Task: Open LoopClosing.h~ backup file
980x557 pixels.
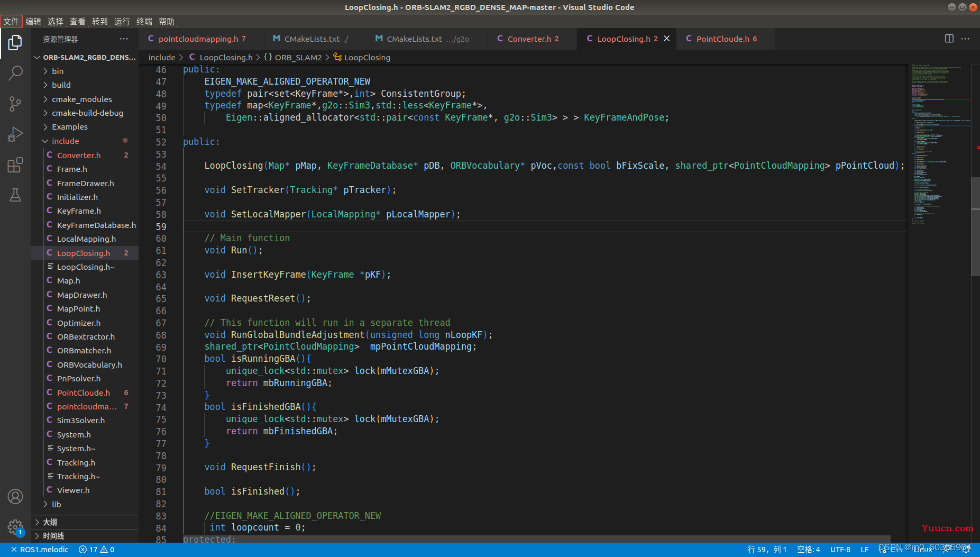Action: [x=85, y=267]
